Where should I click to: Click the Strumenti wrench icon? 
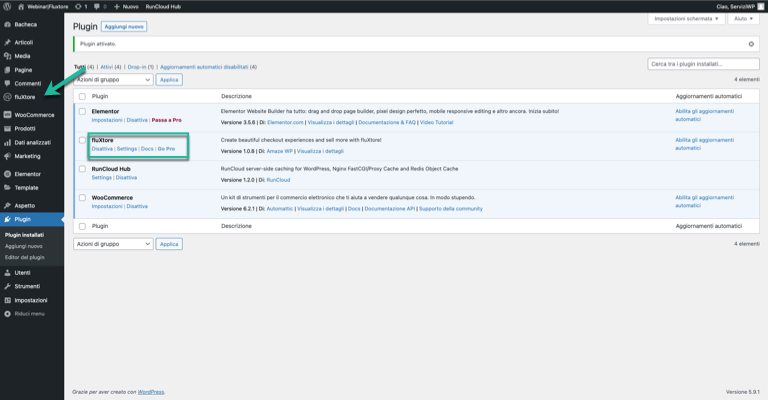point(7,286)
